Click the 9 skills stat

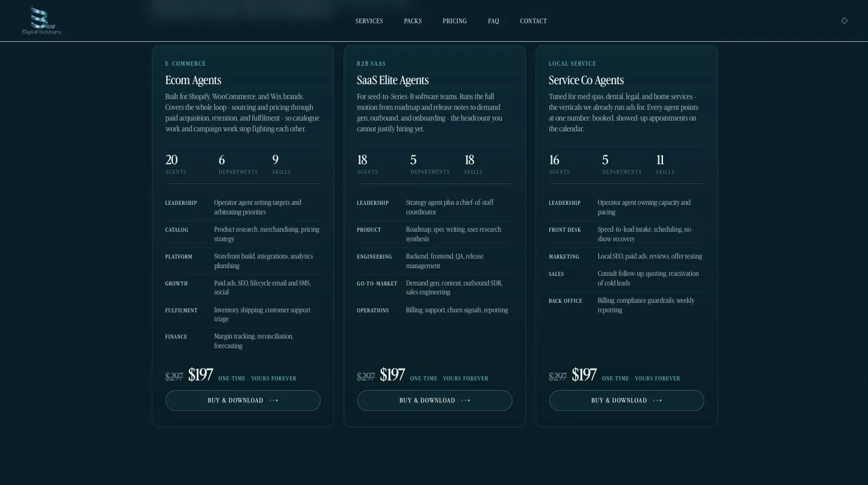tap(282, 164)
